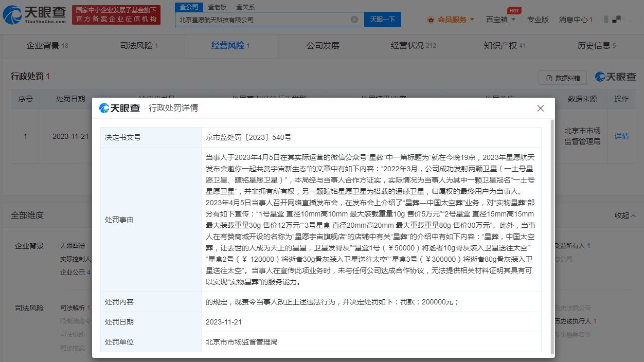Viewport: 644px width, 362px height.
Task: Open the 企业公示 link
Action: [75, 272]
